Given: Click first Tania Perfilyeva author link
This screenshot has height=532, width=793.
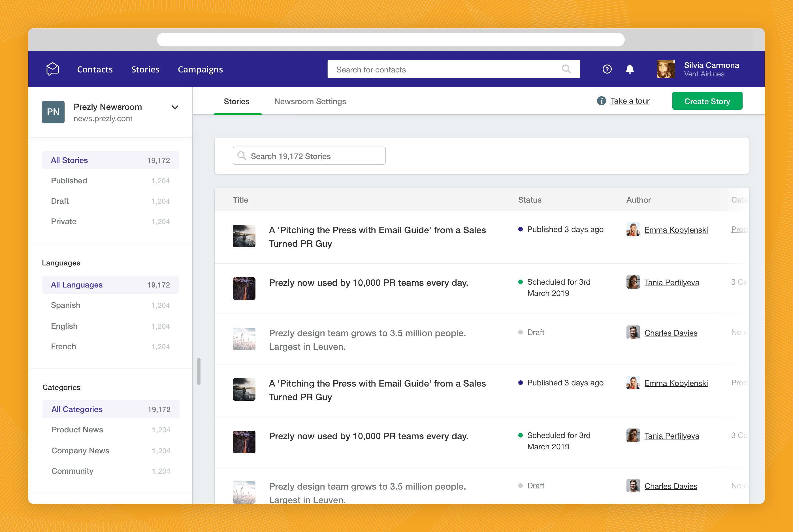Looking at the screenshot, I should (x=672, y=282).
